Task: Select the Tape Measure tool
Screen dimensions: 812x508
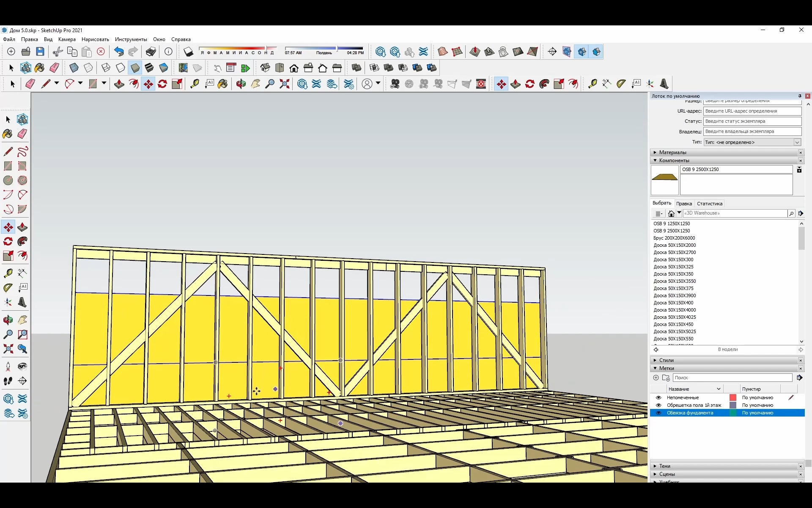Action: 195,84
